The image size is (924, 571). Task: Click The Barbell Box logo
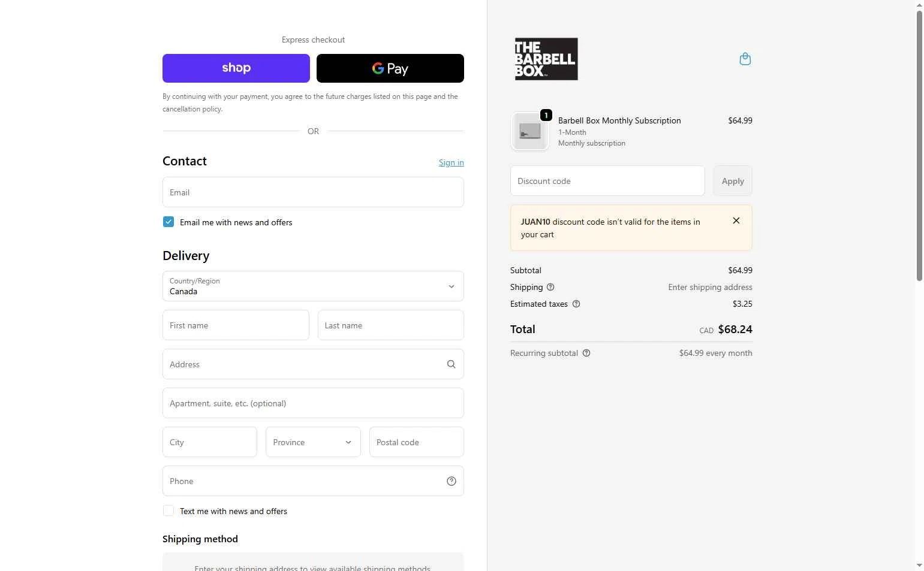pyautogui.click(x=546, y=59)
